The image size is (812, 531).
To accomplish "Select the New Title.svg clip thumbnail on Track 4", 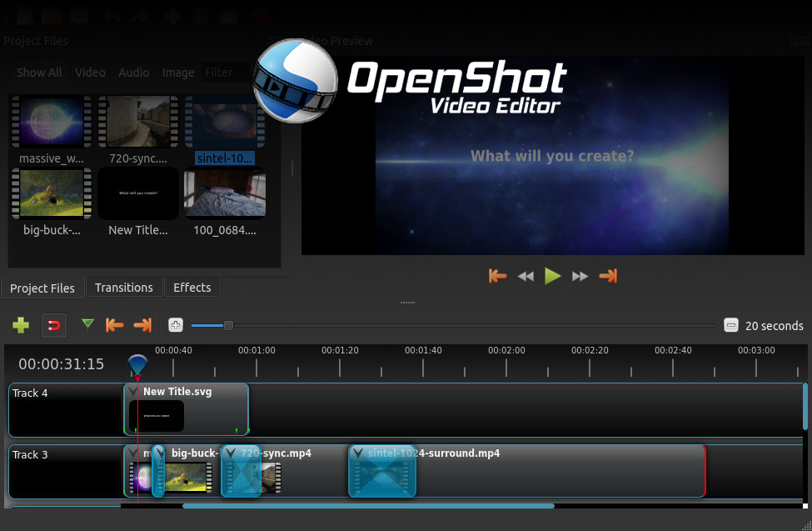I will [x=157, y=416].
